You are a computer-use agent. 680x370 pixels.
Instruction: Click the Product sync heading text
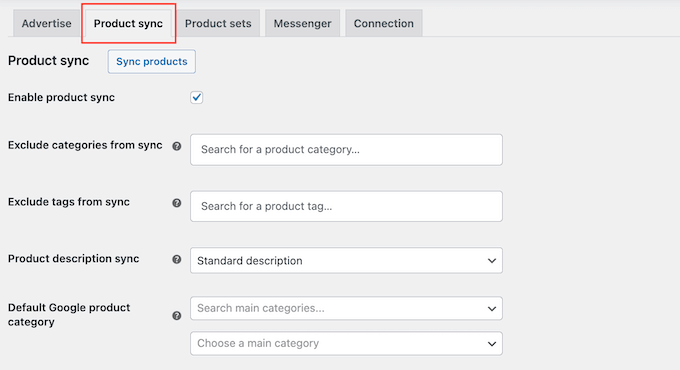[49, 61]
